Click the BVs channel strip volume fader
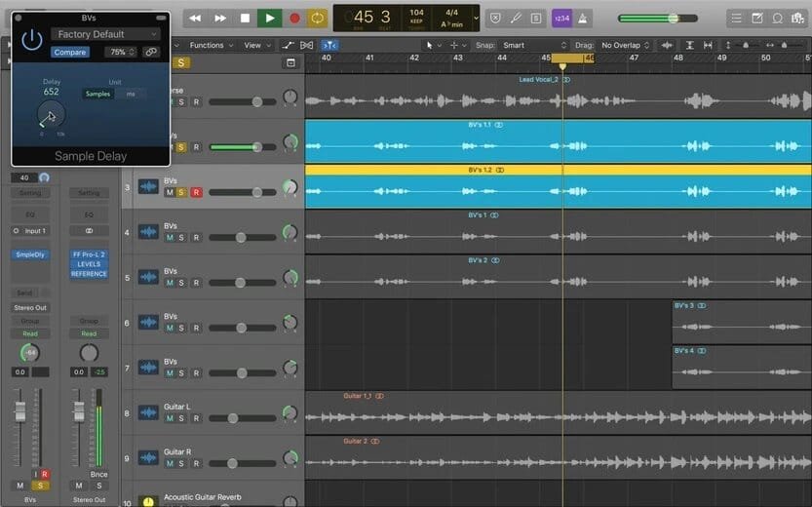 [x=20, y=411]
